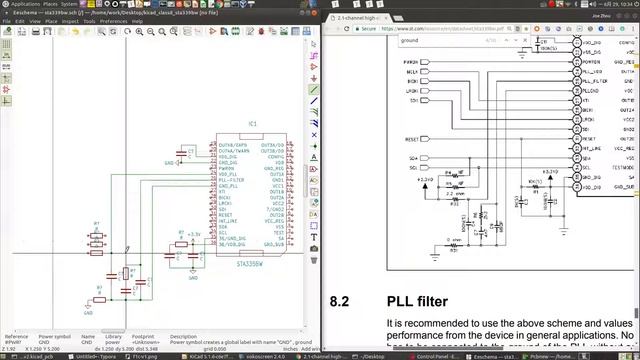Viewport: 640px width, 360px height.
Task: Click the Eeschema horizontal scrollbar thumb
Action: (x=113, y=331)
